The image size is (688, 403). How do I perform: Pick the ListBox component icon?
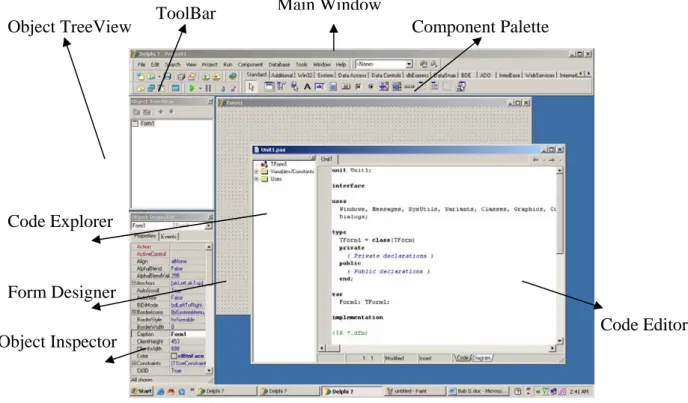coord(384,86)
